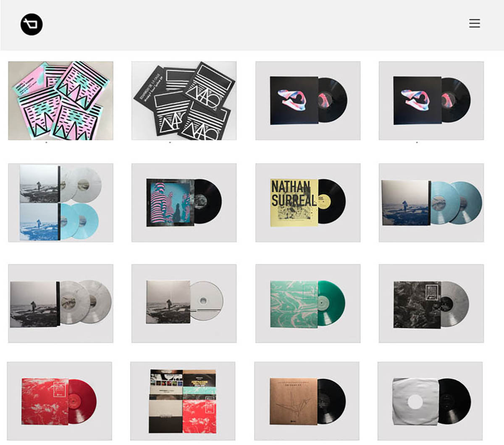504x445 pixels.
Task: Click the red vinyl disc in bottom row
Action: click(x=83, y=401)
